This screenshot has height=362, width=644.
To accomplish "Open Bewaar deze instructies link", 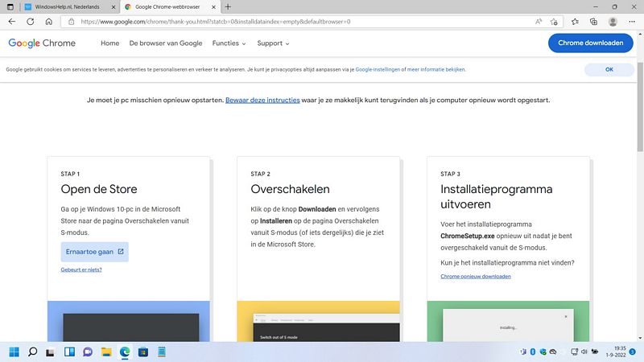I will (262, 100).
